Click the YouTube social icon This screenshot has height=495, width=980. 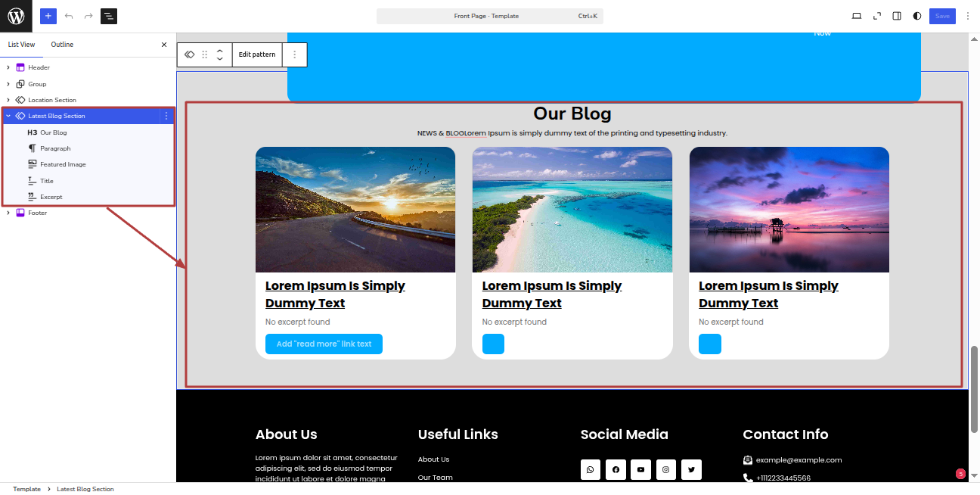click(x=640, y=470)
